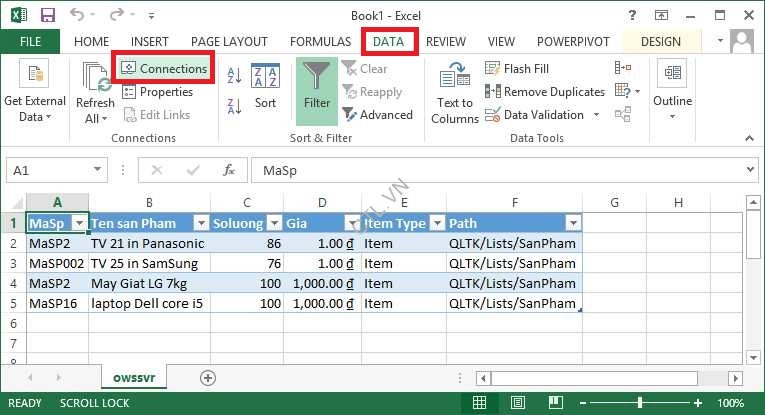Select row 3 header
765x415 pixels.
point(13,263)
